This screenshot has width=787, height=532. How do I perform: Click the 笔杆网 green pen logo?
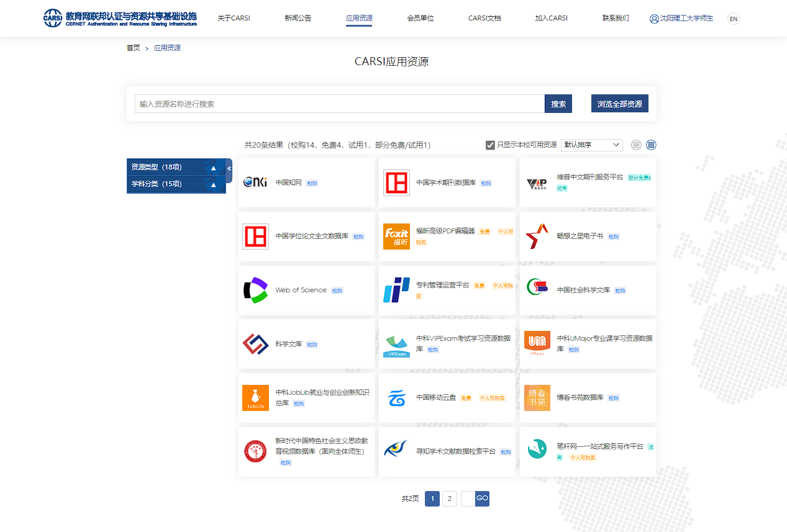click(537, 449)
